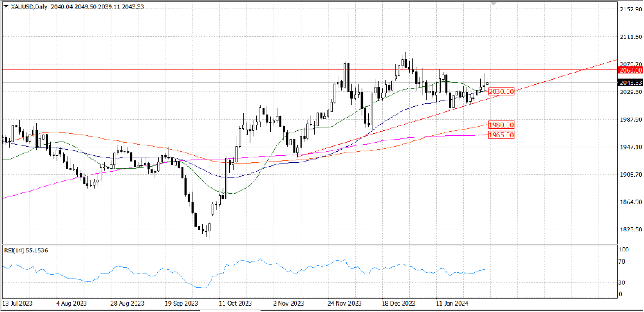The height and width of the screenshot is (312, 644).
Task: Click the 13 Jul 2023 date label
Action: (x=17, y=303)
